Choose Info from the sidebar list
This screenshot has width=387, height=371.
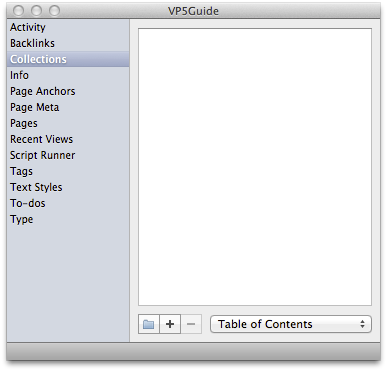[x=68, y=75]
